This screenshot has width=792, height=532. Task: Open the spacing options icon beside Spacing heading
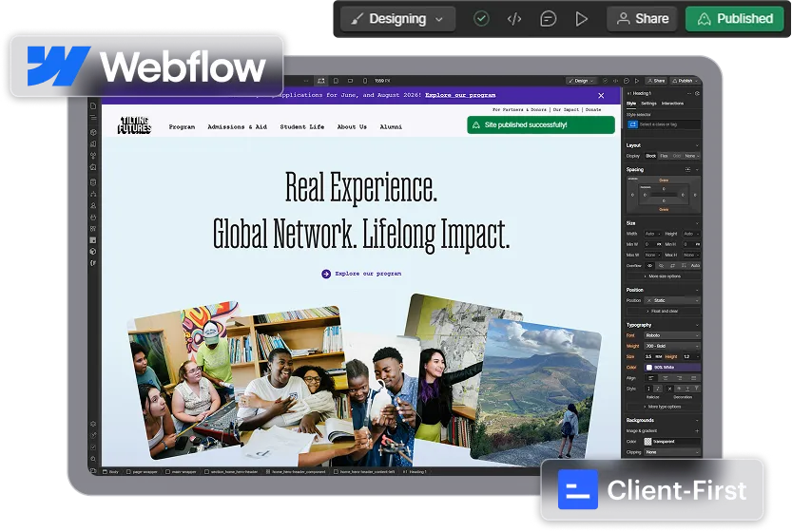[687, 170]
